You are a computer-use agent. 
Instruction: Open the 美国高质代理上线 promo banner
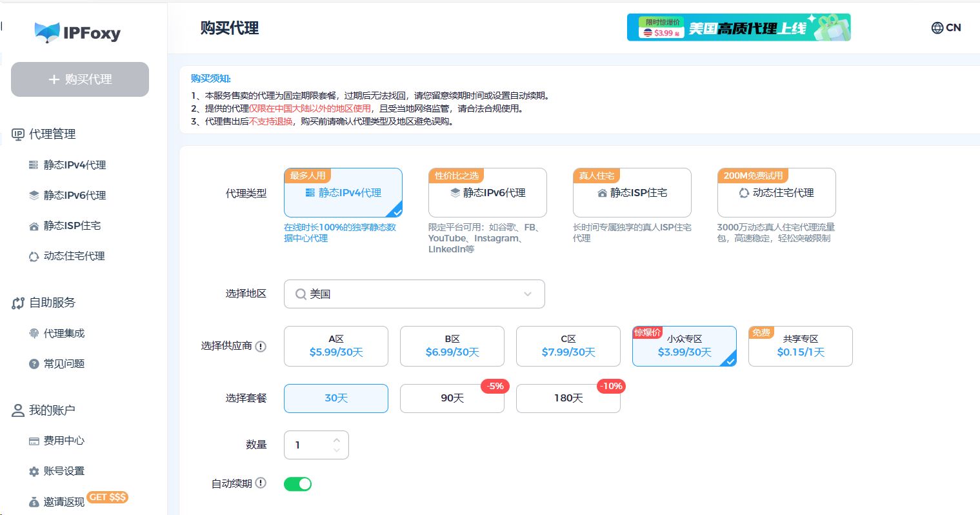coord(739,27)
